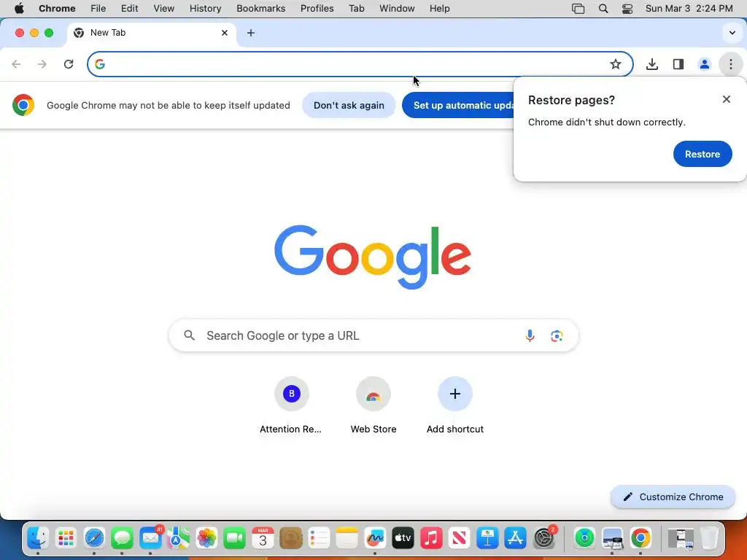The height and width of the screenshot is (560, 747).
Task: Open App Store from the Dock
Action: click(516, 538)
